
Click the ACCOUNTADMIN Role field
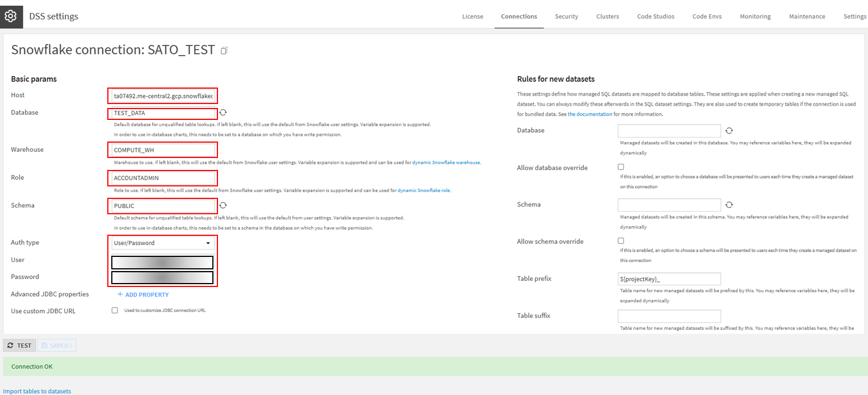[x=163, y=178]
